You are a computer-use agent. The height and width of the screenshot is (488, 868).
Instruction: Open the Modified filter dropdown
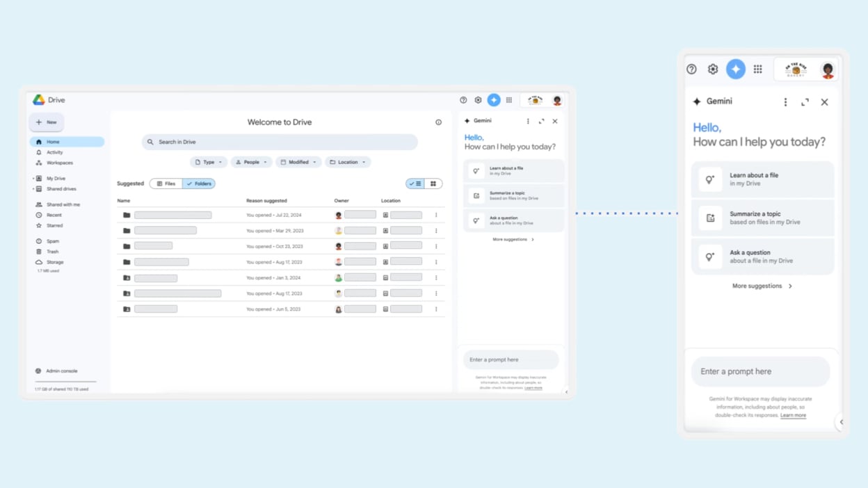coord(298,162)
